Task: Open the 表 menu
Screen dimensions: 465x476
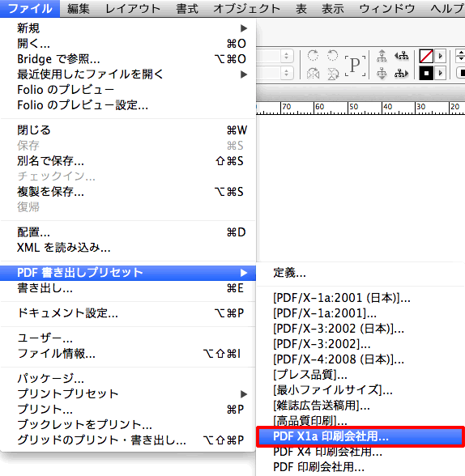Action: click(301, 8)
